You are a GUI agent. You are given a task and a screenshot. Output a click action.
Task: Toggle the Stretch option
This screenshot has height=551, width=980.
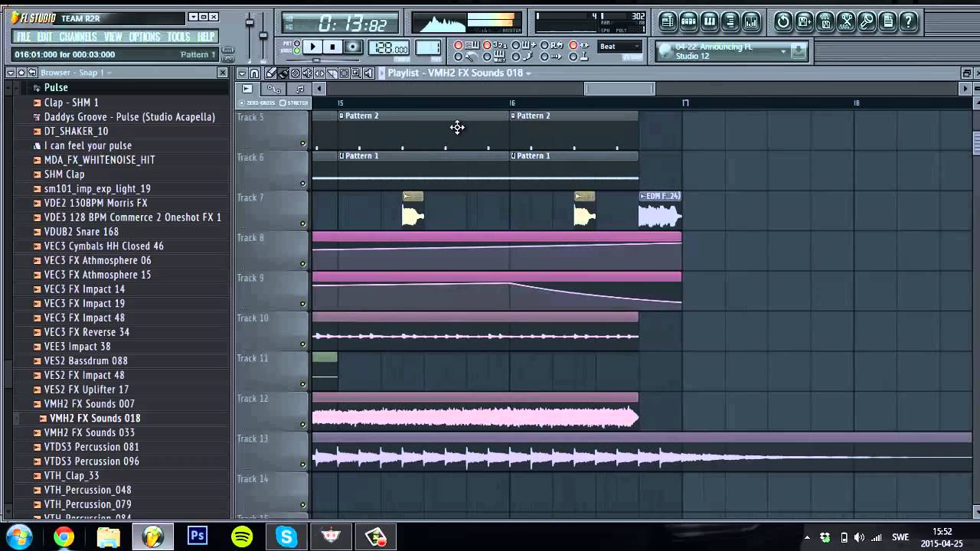[x=295, y=103]
